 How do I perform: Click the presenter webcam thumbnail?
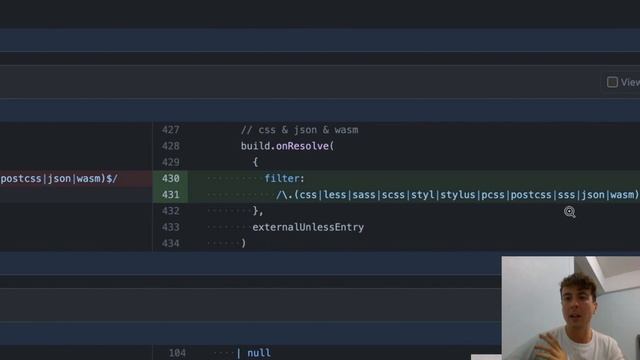pos(571,308)
